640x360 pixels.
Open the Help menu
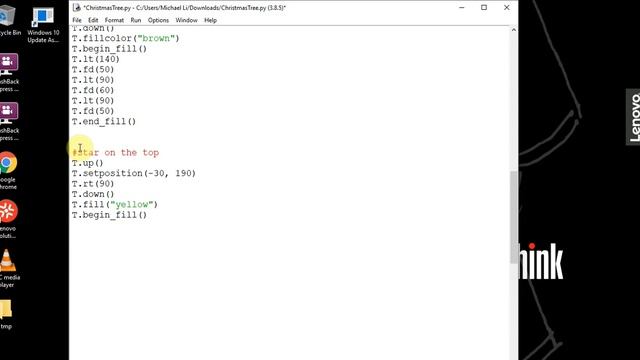point(210,20)
